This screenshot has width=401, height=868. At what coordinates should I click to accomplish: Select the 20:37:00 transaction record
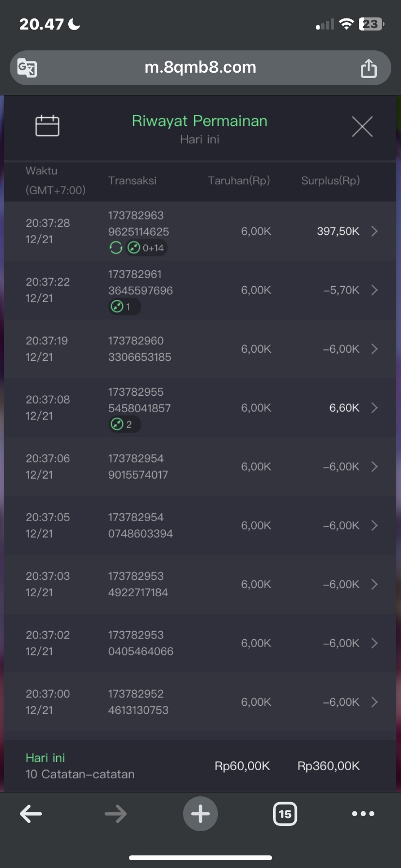tap(194, 702)
